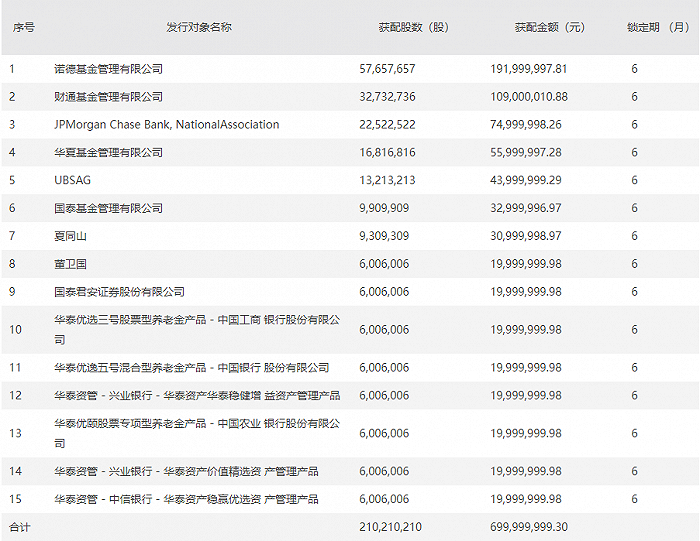Viewport: 700px width, 541px height.
Task: Click shares value 16,816,816
Action: [388, 153]
